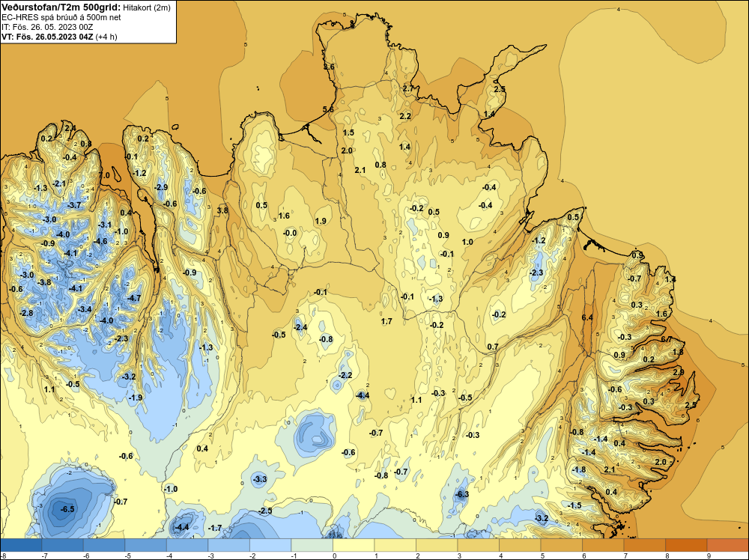Click the '2.7' temperature value
Viewport: 749px width, 560px height.
click(x=408, y=88)
